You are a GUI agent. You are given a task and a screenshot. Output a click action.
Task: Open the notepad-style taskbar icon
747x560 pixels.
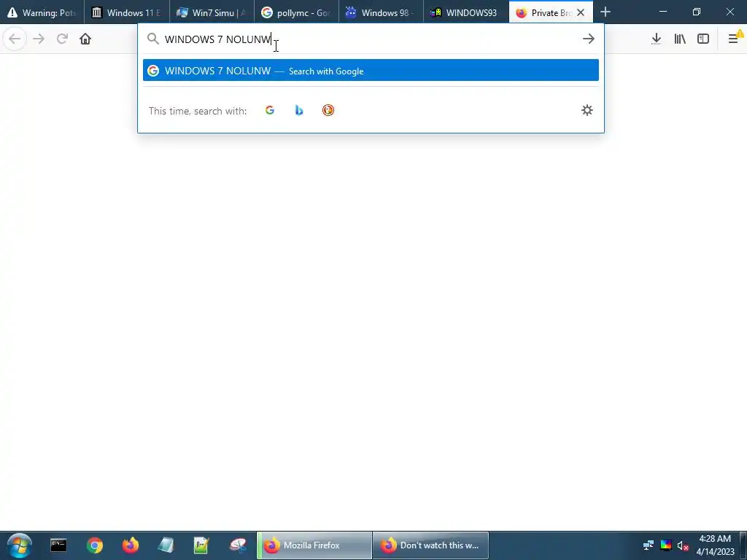tap(166, 545)
